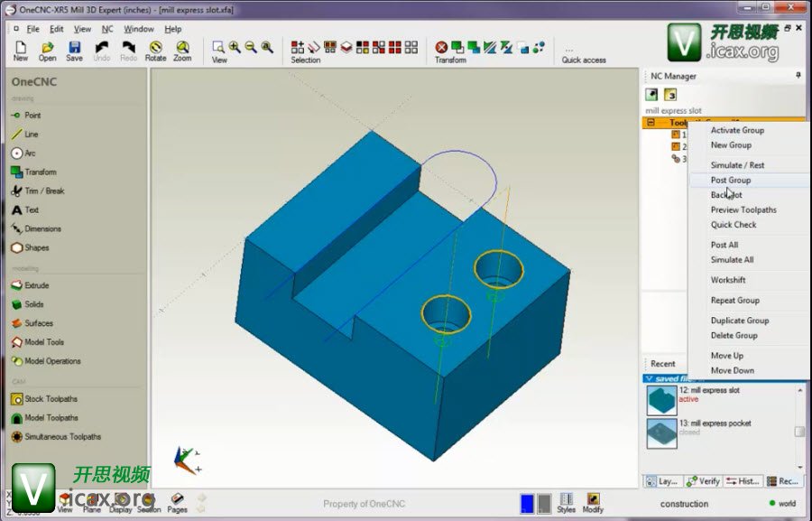Click the first NC Manager icon

(x=651, y=94)
